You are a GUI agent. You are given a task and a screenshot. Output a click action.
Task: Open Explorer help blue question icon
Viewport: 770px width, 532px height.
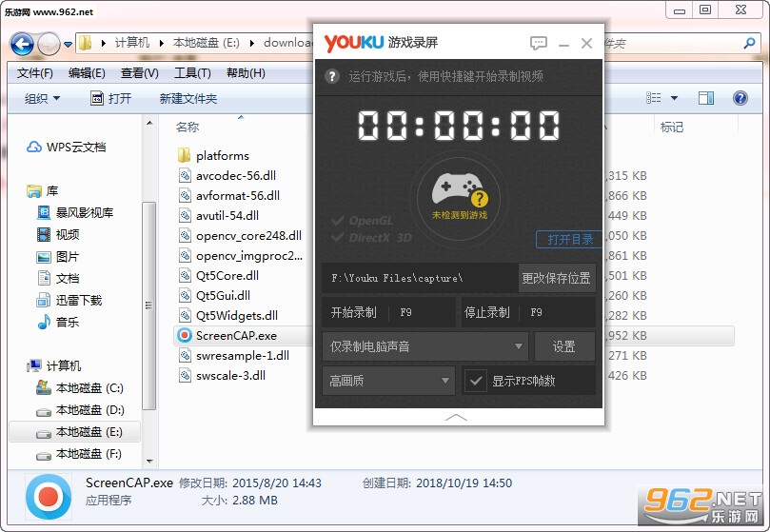740,98
